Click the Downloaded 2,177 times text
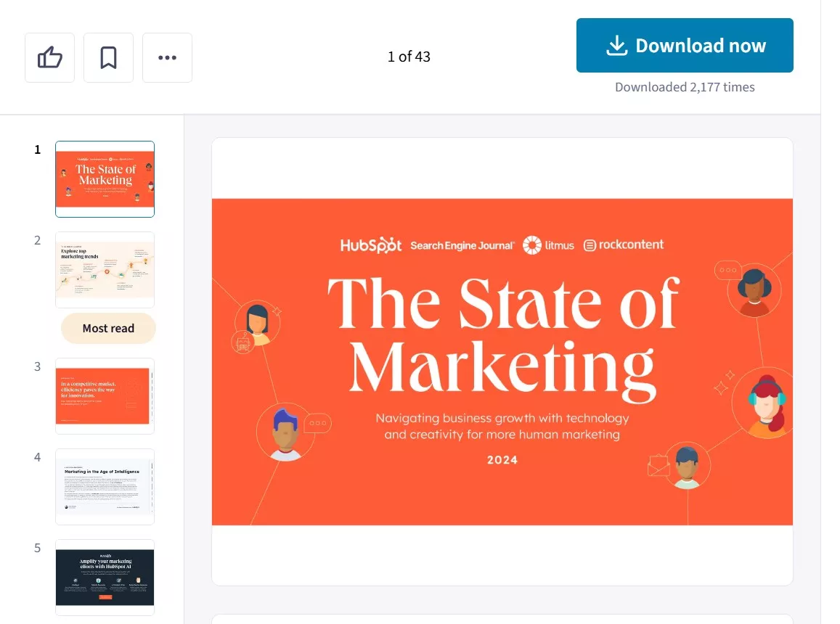840x624 pixels. (684, 86)
